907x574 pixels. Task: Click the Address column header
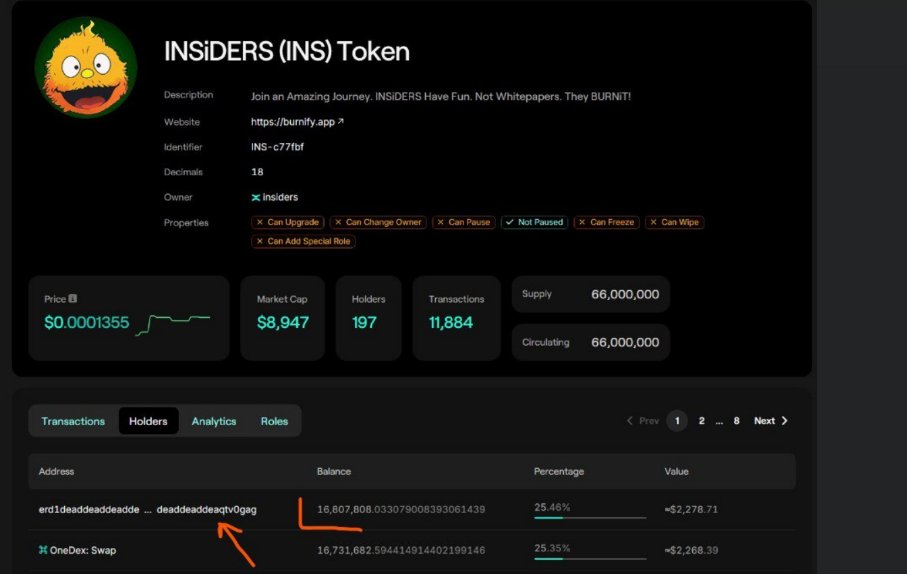coord(56,472)
